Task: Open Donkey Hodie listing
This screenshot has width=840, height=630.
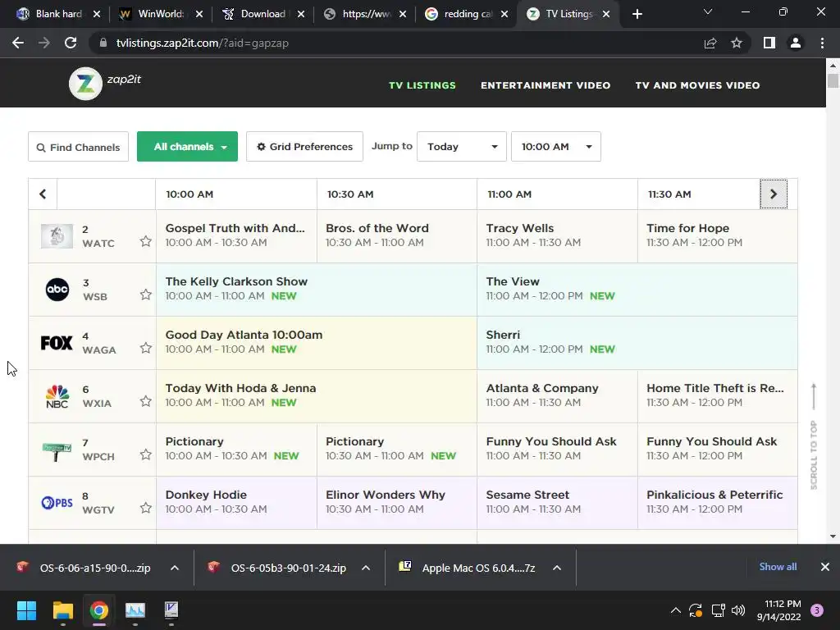Action: pos(236,503)
